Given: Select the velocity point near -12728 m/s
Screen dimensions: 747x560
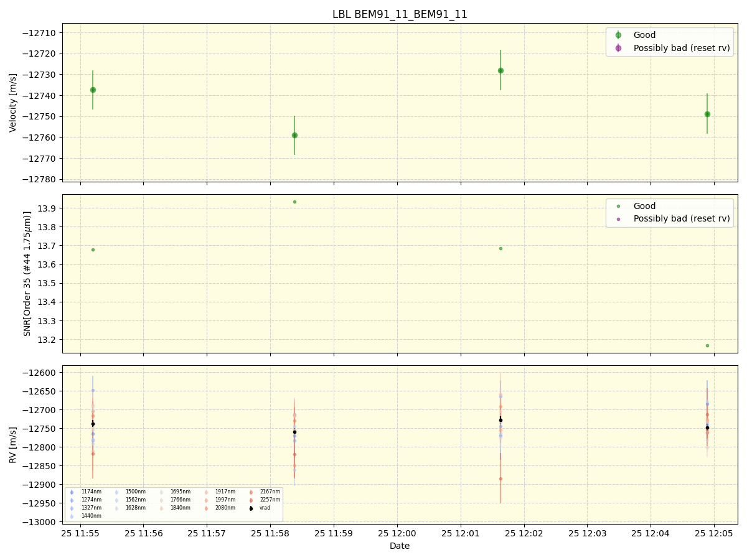Looking at the screenshot, I should point(500,70).
